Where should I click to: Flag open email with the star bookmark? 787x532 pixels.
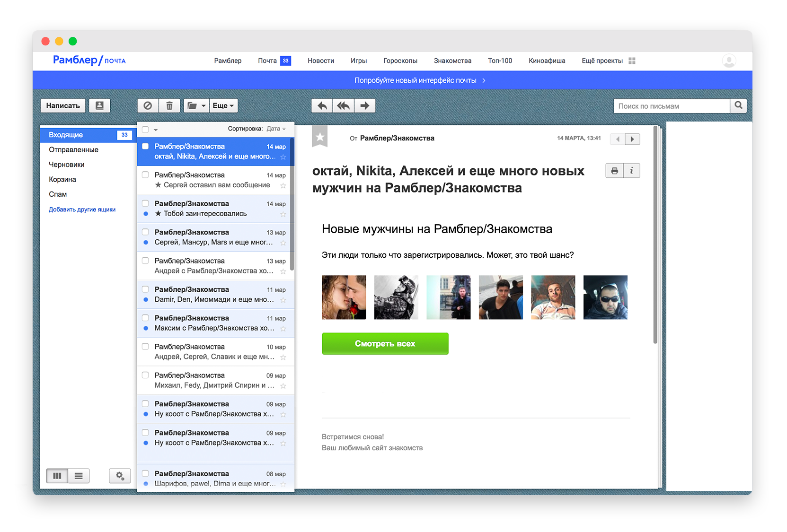click(320, 137)
